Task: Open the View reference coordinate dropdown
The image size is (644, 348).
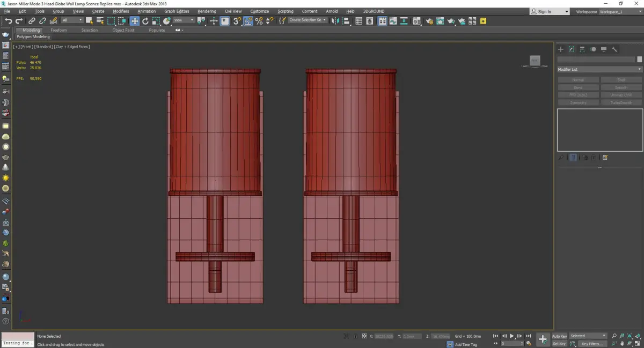Action: (x=184, y=20)
